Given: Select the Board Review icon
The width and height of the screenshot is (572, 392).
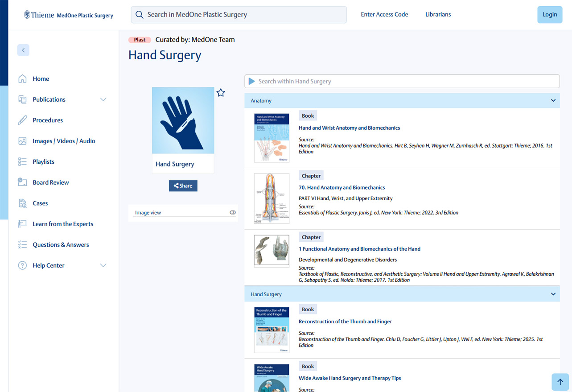Looking at the screenshot, I should click(22, 182).
